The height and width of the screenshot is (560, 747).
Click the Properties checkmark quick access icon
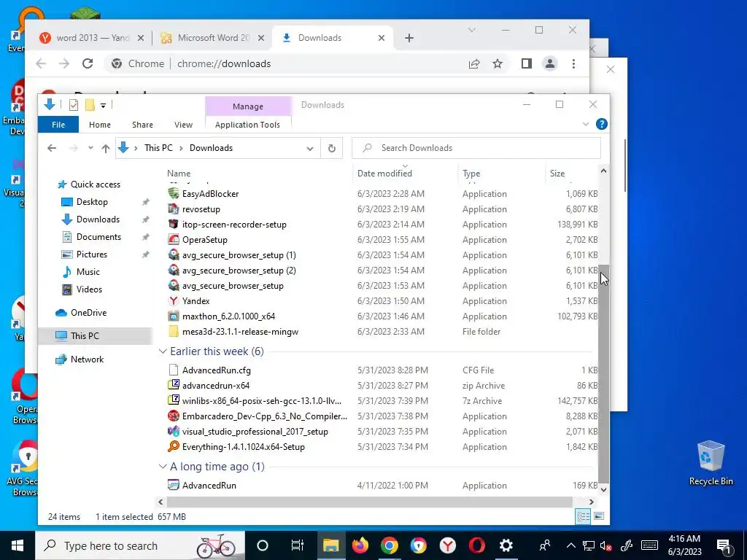tap(74, 105)
